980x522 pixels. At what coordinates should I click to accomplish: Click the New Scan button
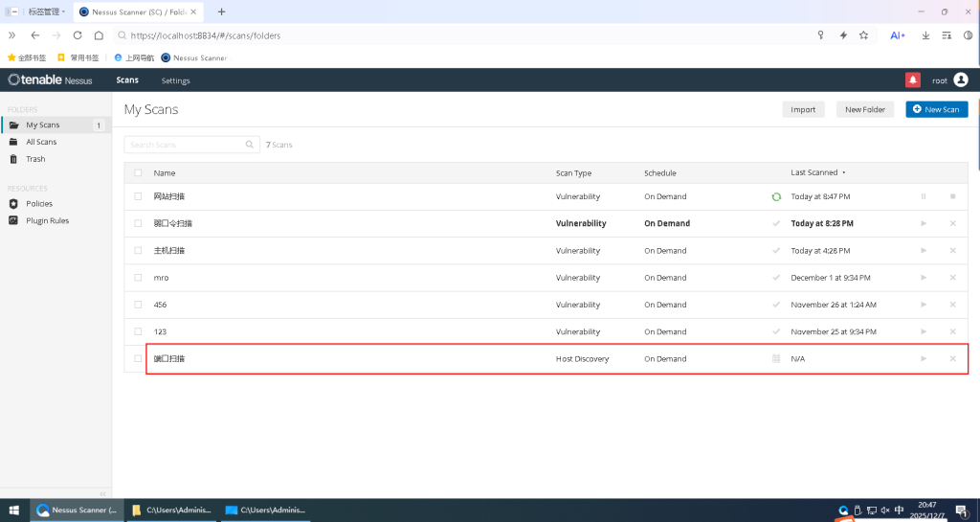click(936, 109)
